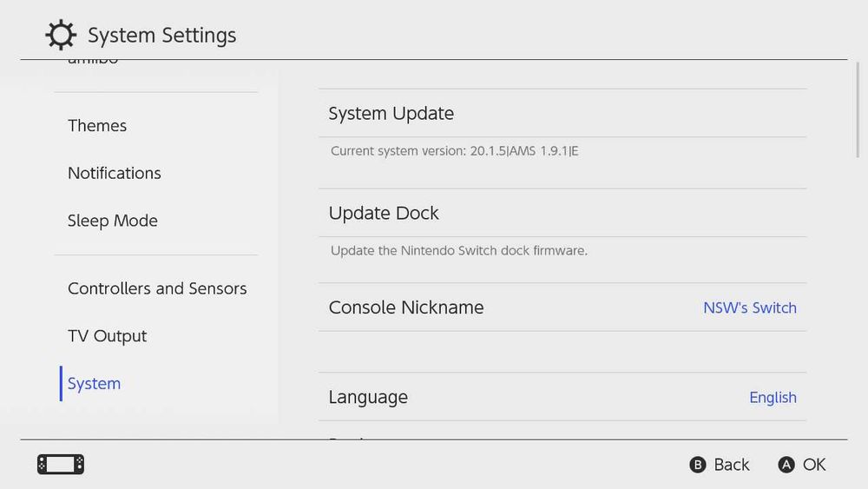
Task: Open the Language setting
Action: tap(368, 397)
